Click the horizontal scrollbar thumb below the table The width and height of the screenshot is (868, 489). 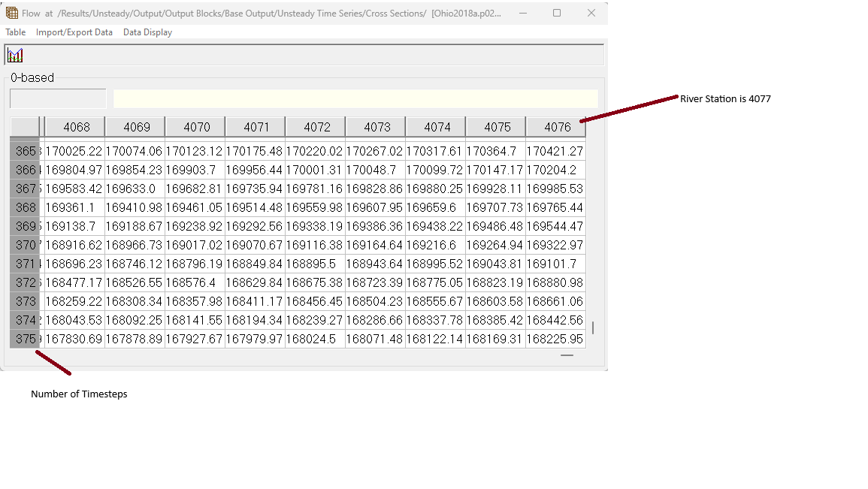[x=567, y=355]
